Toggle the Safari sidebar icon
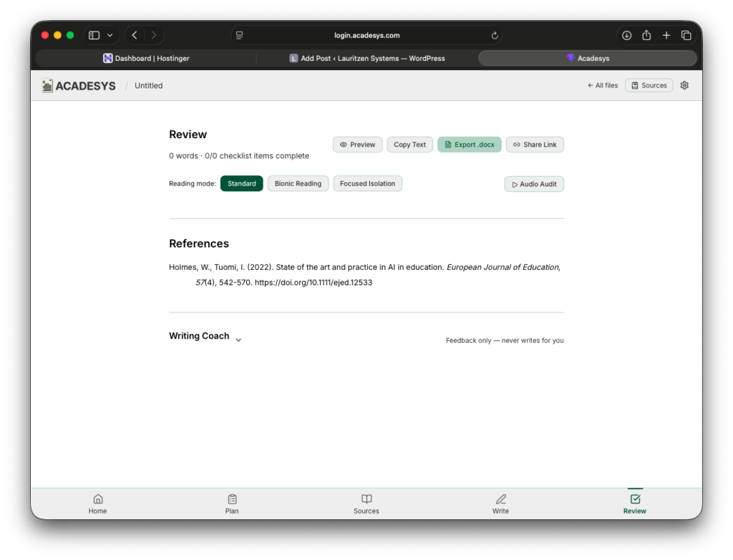Image resolution: width=733 pixels, height=560 pixels. click(x=94, y=35)
